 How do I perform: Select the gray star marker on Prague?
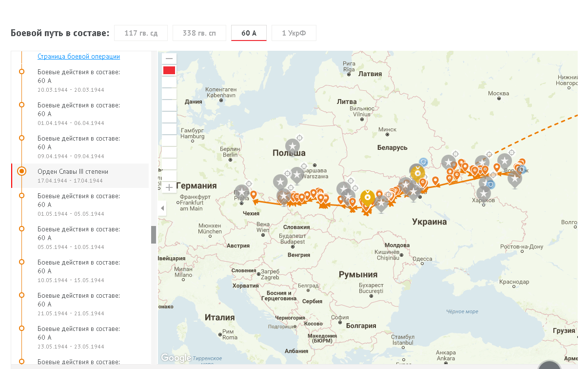click(241, 192)
